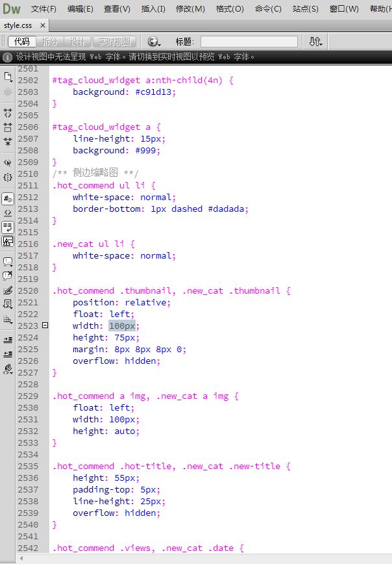Viewport: 392px width, 564px height.
Task: Open the 站点(S) menu
Action: 306,9
